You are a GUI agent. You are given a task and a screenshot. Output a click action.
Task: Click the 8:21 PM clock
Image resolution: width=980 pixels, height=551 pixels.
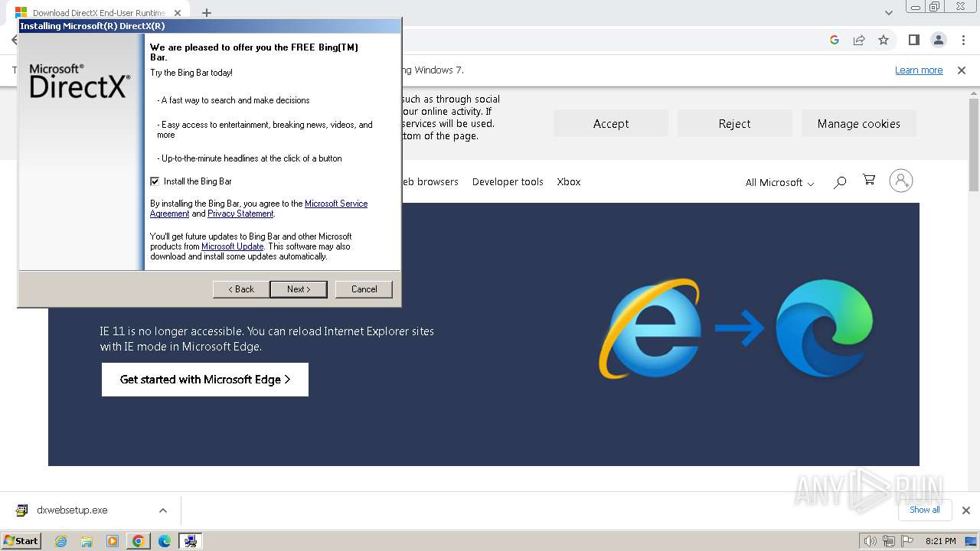coord(940,541)
